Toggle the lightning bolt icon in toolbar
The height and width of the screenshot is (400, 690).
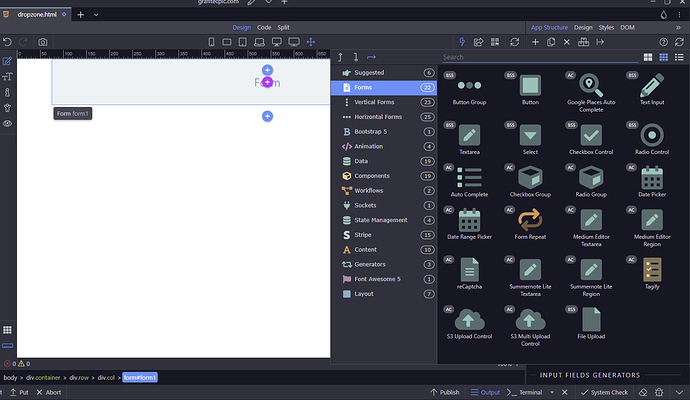[x=462, y=42]
